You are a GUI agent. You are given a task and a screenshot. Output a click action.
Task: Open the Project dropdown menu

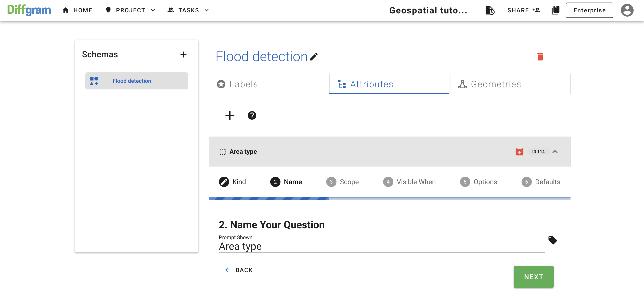pos(130,10)
